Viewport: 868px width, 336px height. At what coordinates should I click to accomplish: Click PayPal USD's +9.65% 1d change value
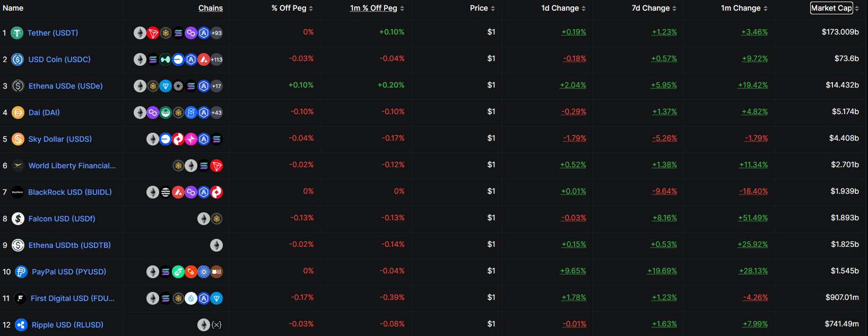pos(573,271)
